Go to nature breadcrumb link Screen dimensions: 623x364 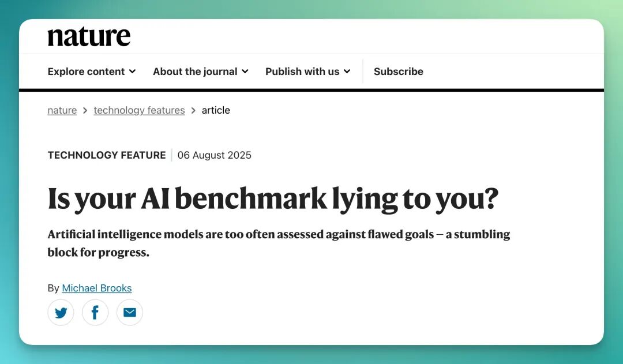coord(62,110)
